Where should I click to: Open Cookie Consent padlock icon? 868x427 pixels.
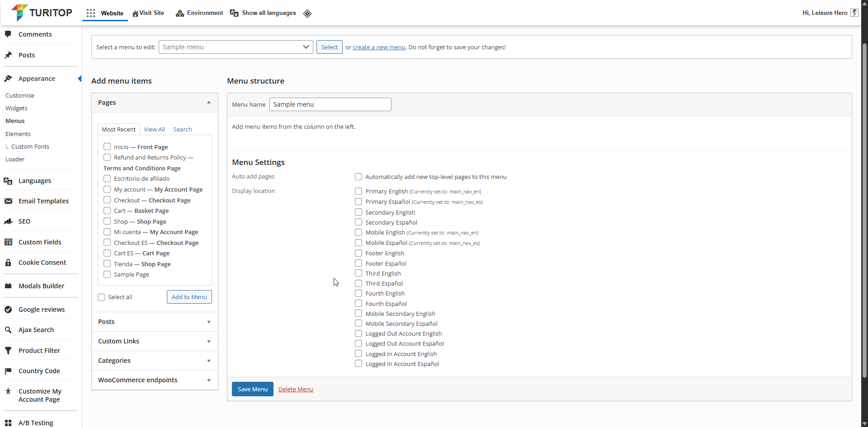(8, 263)
